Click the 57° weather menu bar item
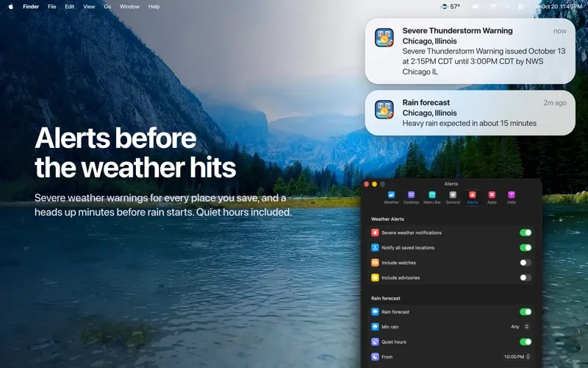 click(450, 7)
